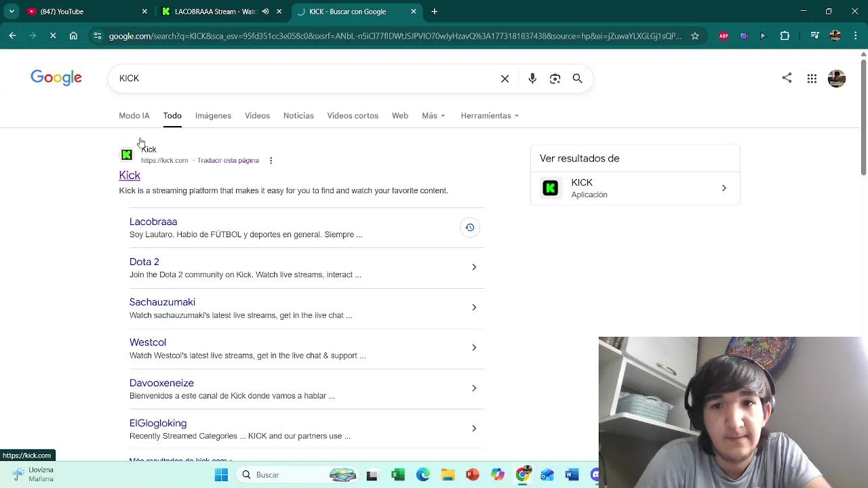Open a new browser tab
Viewport: 868px width, 488px height.
pos(435,12)
